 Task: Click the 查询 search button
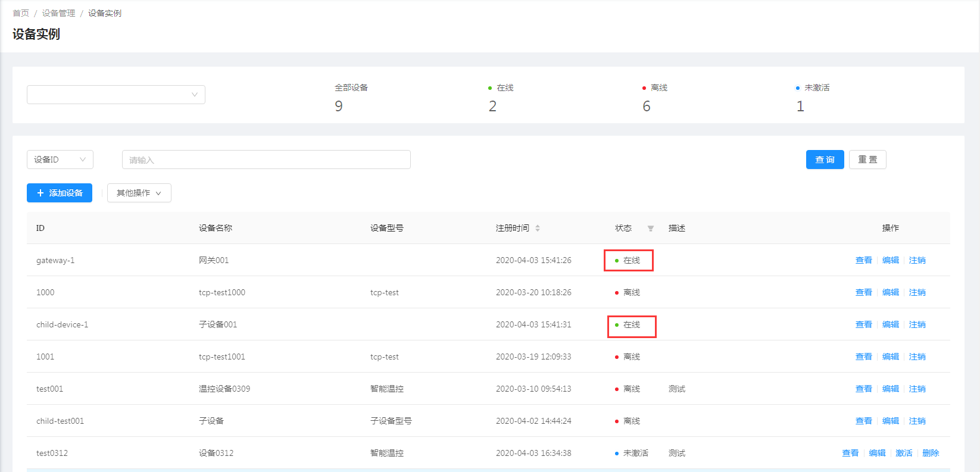(825, 160)
